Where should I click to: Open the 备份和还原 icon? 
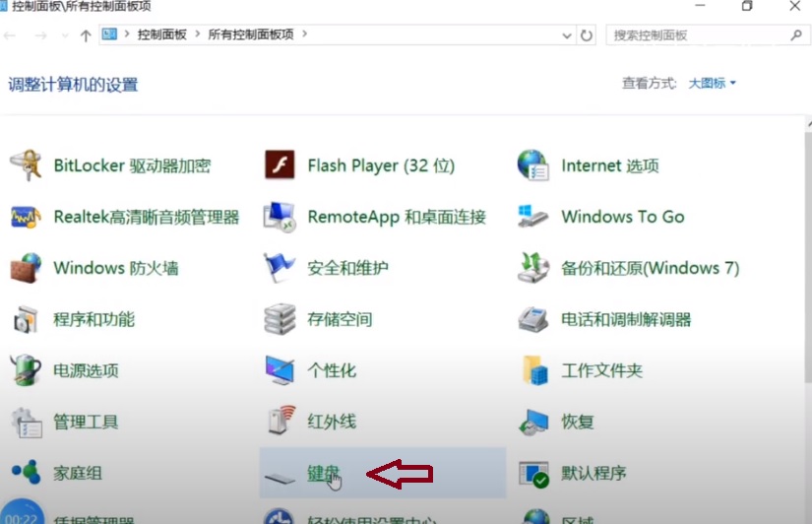tap(533, 268)
